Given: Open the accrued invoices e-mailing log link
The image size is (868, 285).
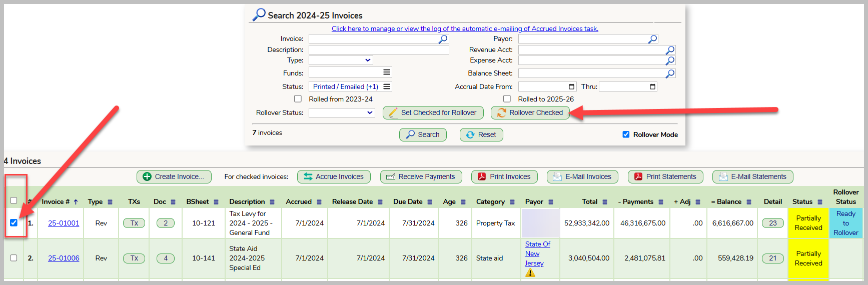Looking at the screenshot, I should (x=465, y=28).
